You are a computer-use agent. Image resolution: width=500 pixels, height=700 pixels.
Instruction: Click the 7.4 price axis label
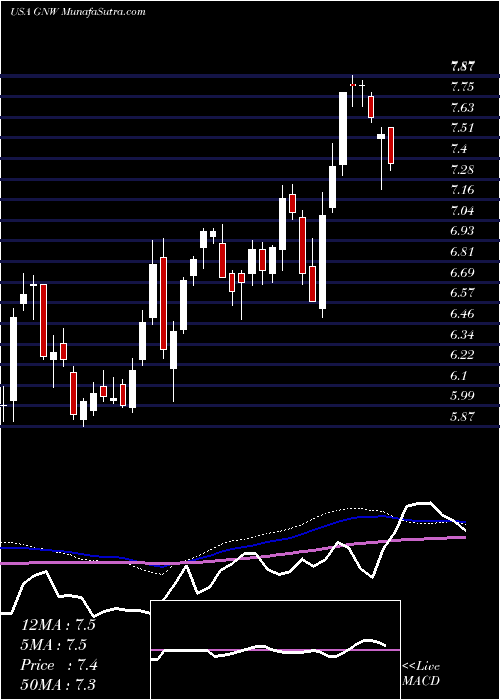[x=459, y=149]
